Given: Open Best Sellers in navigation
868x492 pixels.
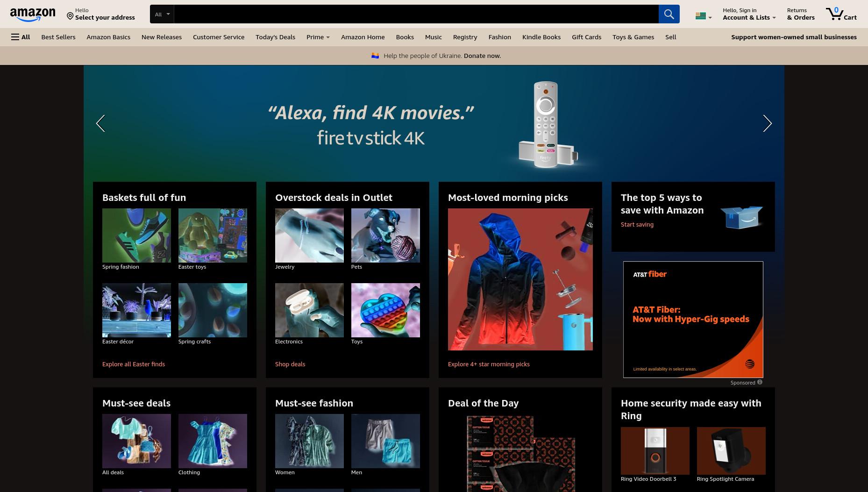Looking at the screenshot, I should tap(58, 37).
